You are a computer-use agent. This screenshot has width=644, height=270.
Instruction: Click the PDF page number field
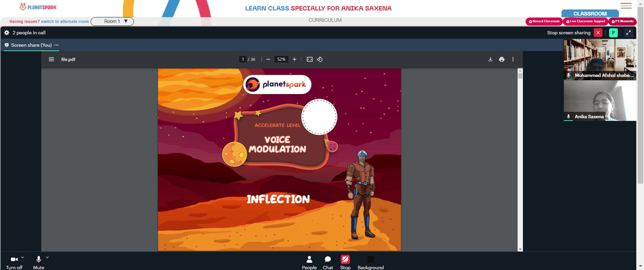point(243,59)
